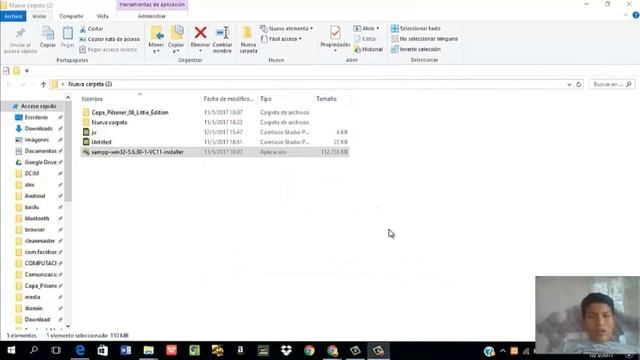Open Microsoft Store from the taskbar
The image size is (640, 360).
click(102, 350)
